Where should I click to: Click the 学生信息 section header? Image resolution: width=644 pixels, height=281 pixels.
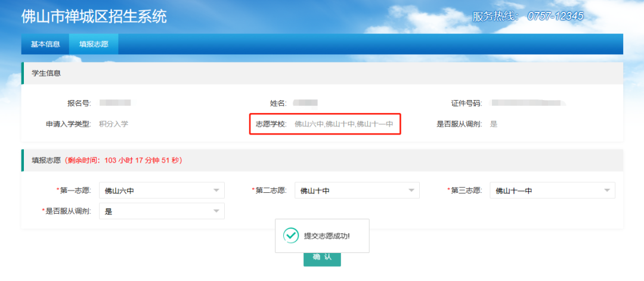tap(46, 73)
